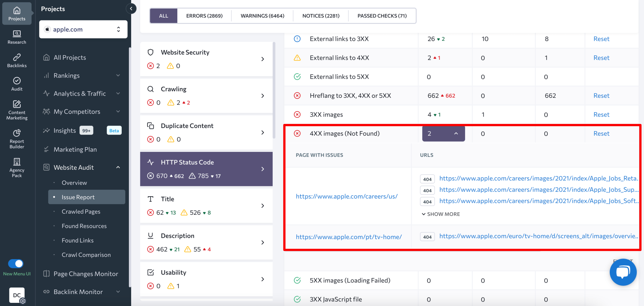Expand SHOW MORE under URLs list
The image size is (644, 306).
(x=441, y=214)
